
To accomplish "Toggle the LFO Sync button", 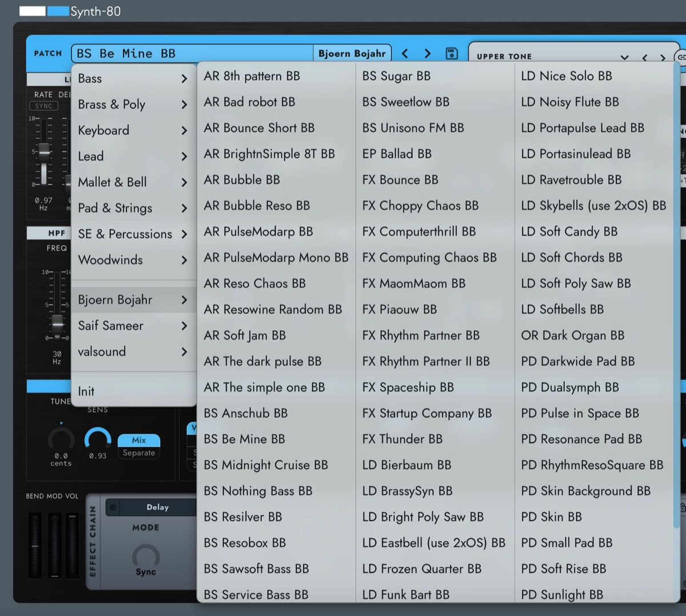I will point(43,106).
